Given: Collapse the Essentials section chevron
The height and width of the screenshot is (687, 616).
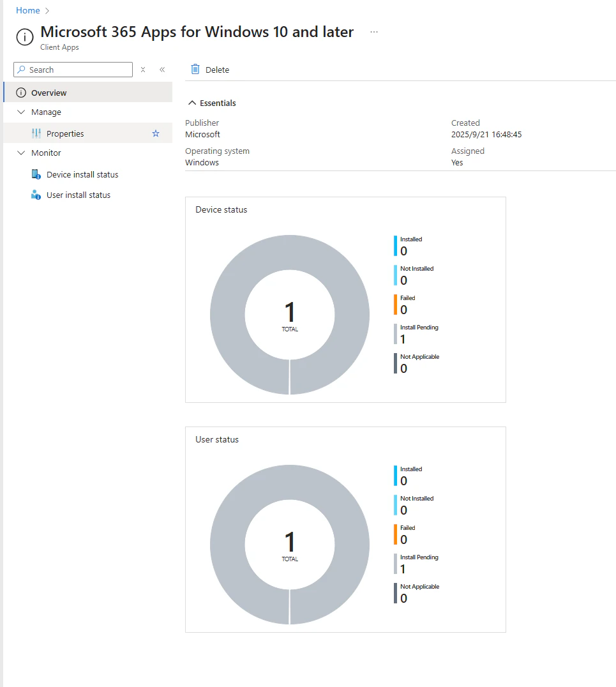Looking at the screenshot, I should pyautogui.click(x=192, y=103).
